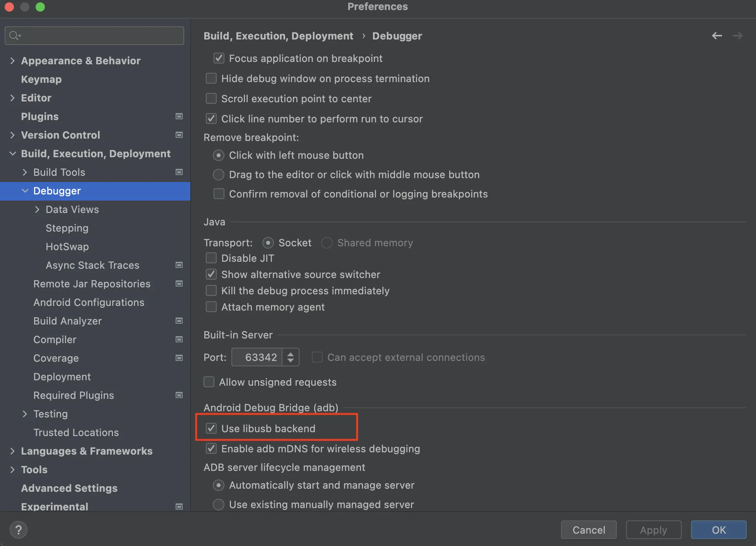Select Use existing manually managed server
This screenshot has width=756, height=546.
219,504
